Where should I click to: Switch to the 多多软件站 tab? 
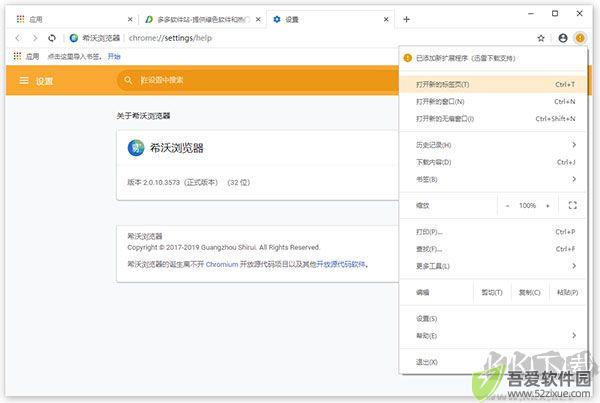click(x=203, y=19)
